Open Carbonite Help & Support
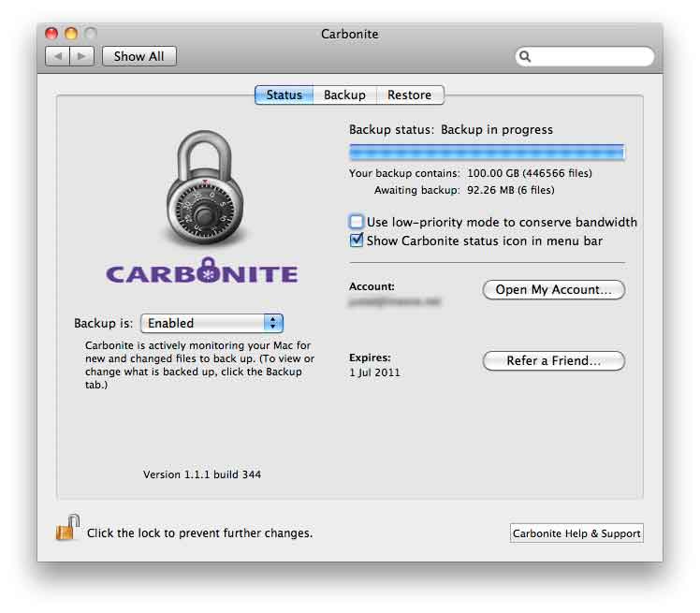The image size is (700, 613). [x=576, y=533]
